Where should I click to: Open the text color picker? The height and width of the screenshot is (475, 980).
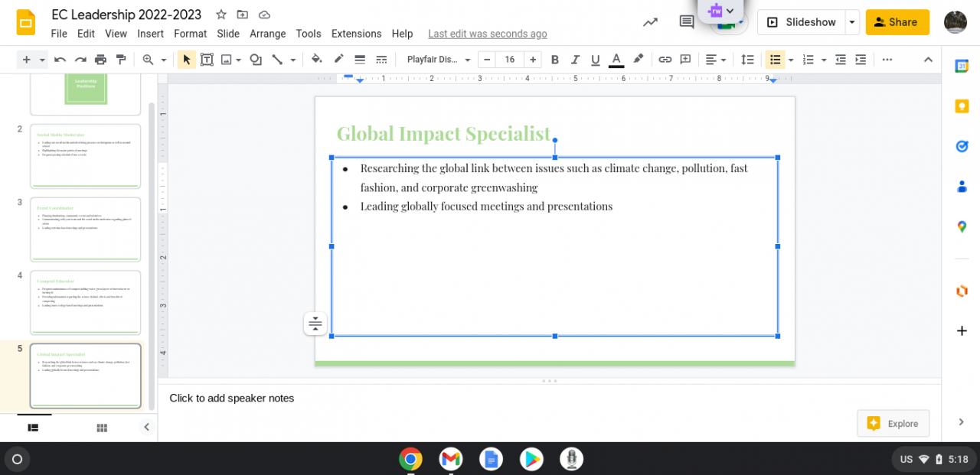[x=616, y=60]
